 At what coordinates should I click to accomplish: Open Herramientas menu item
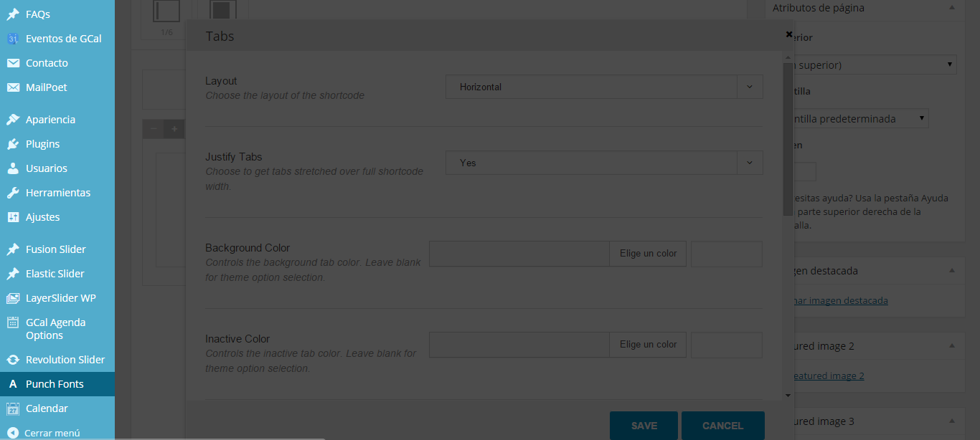[x=57, y=193]
